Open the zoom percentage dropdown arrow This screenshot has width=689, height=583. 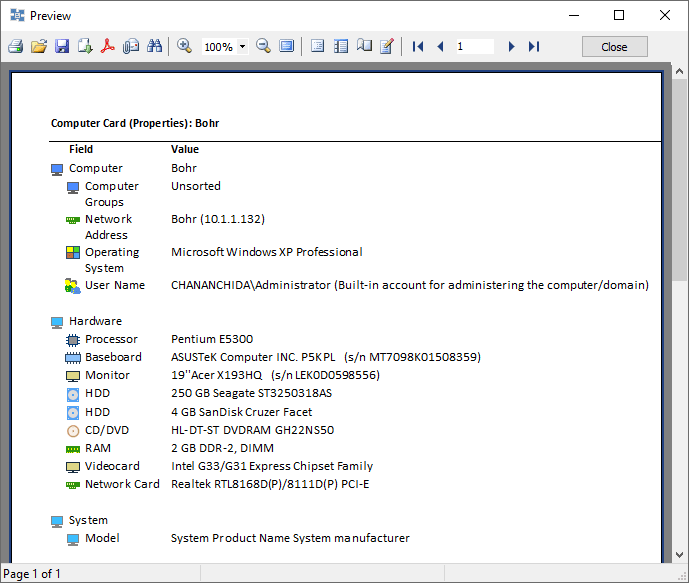tap(242, 46)
